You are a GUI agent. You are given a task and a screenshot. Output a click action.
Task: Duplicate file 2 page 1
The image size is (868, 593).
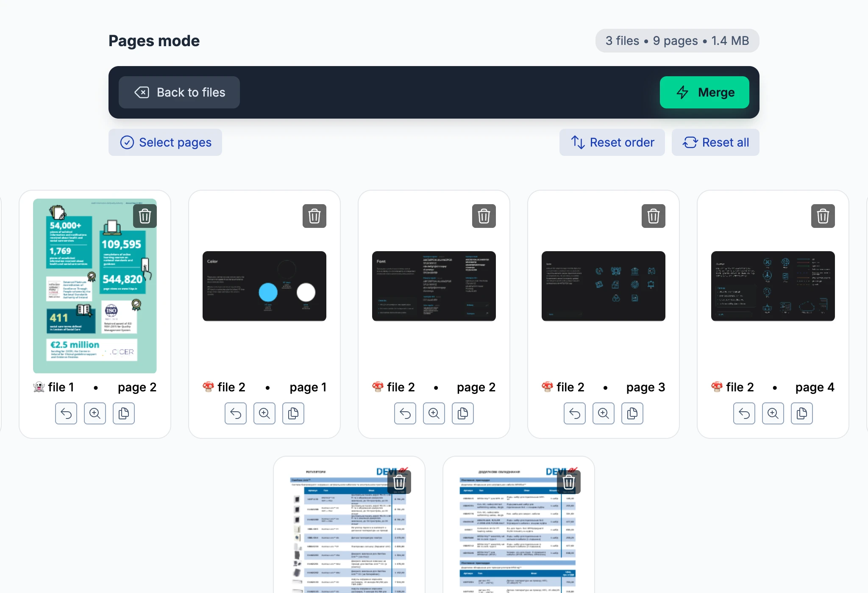click(x=293, y=413)
